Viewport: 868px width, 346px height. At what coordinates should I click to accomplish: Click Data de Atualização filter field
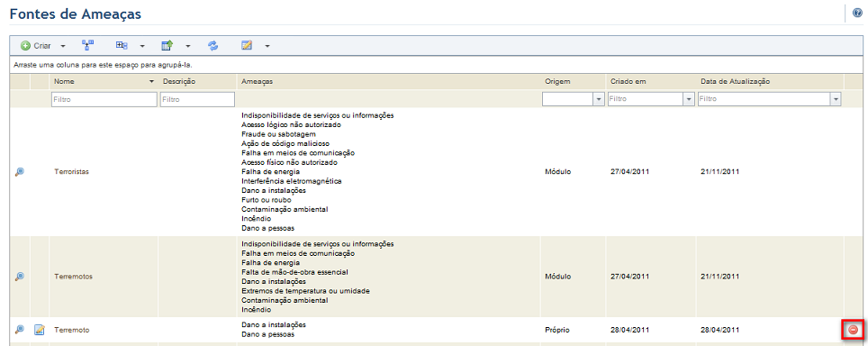point(764,99)
